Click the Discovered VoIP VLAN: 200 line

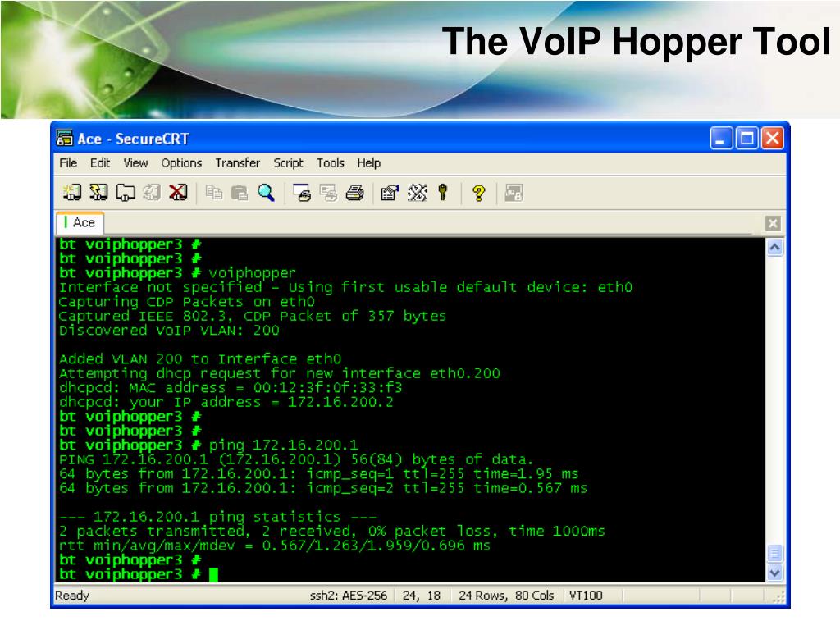pyautogui.click(x=169, y=330)
